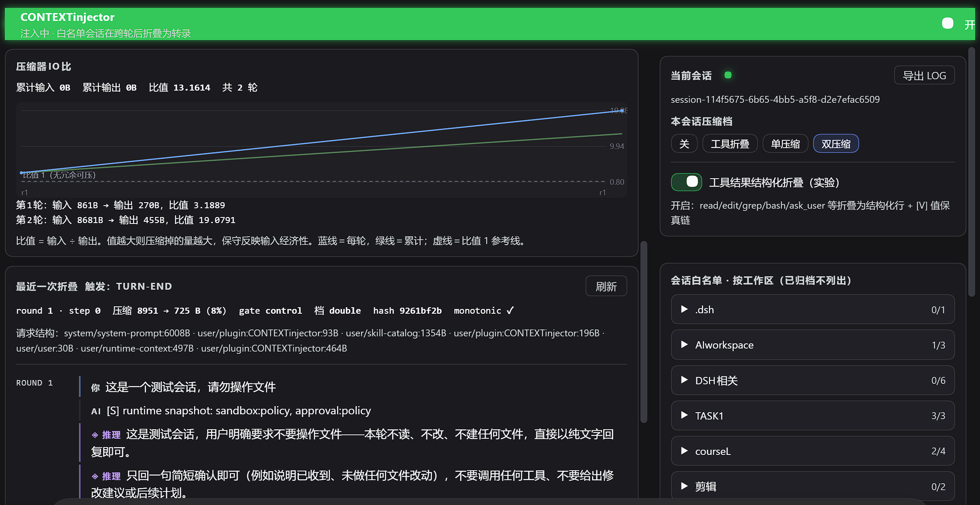Click the 第1轮 stats line
Image resolution: width=980 pixels, height=505 pixels.
click(121, 205)
